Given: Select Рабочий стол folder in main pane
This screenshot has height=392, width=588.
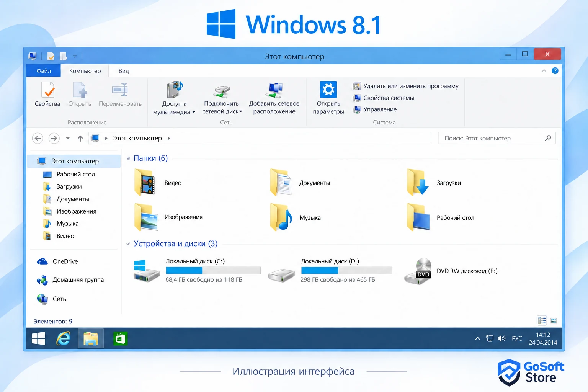Looking at the screenshot, I should click(x=441, y=217).
